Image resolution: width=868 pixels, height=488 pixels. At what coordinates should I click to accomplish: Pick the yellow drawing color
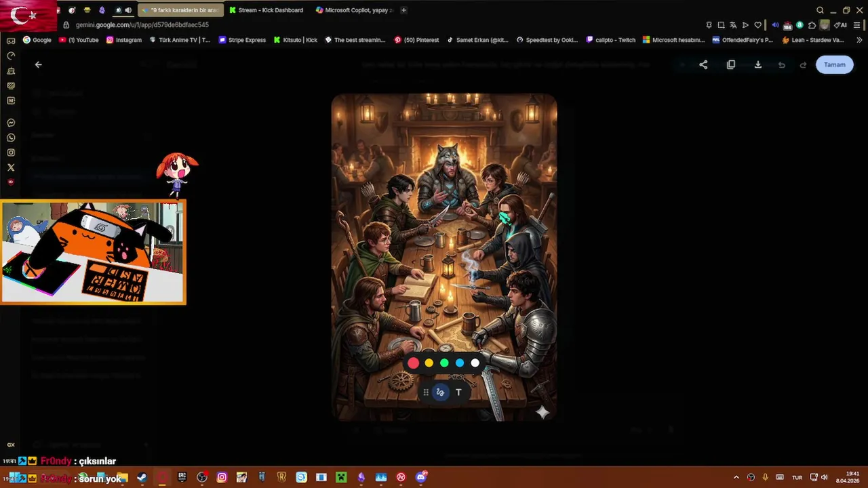point(429,363)
